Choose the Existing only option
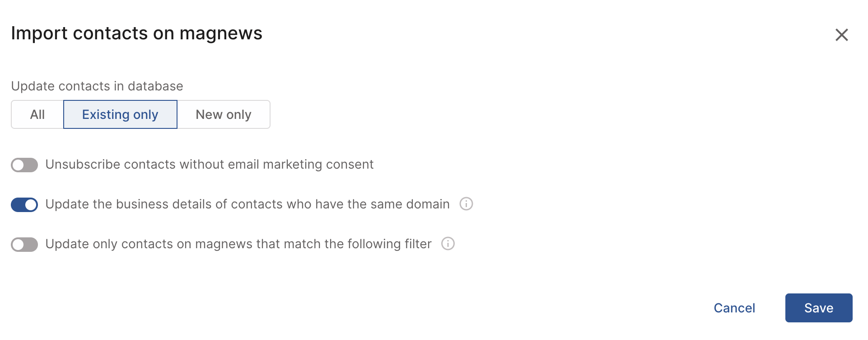This screenshot has height=340, width=868. 120,114
